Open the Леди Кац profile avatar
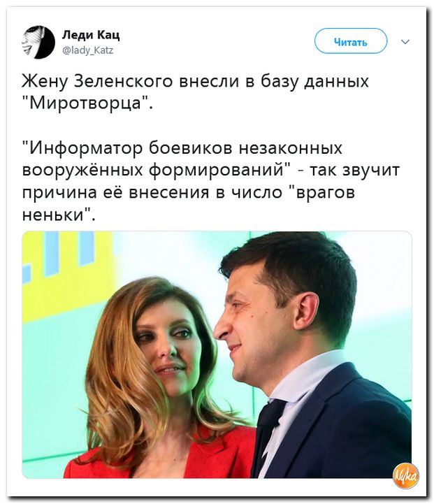This screenshot has width=434, height=504. [x=38, y=43]
